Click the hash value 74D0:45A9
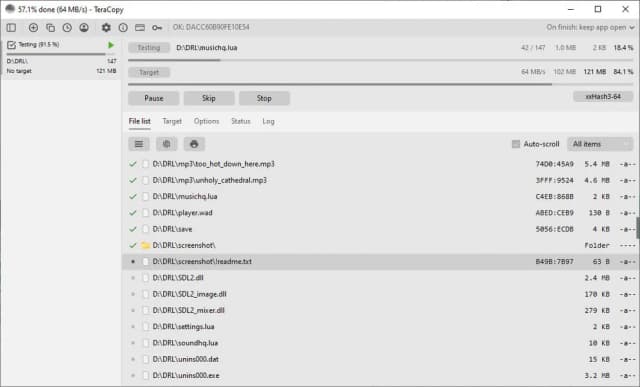 (554, 164)
